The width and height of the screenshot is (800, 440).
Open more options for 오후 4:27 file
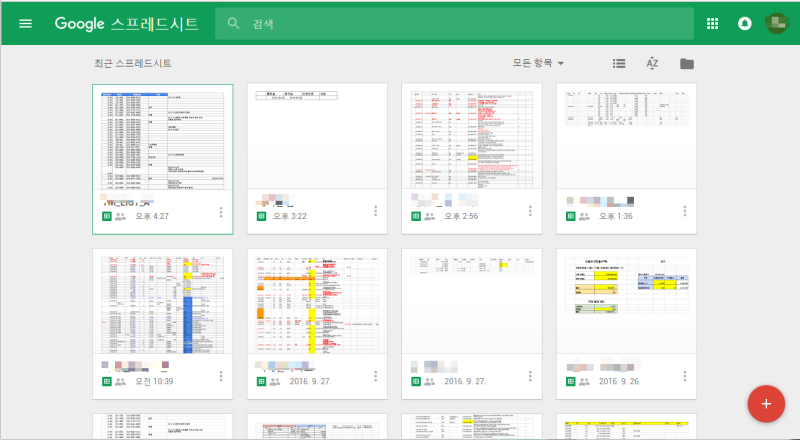click(x=221, y=212)
